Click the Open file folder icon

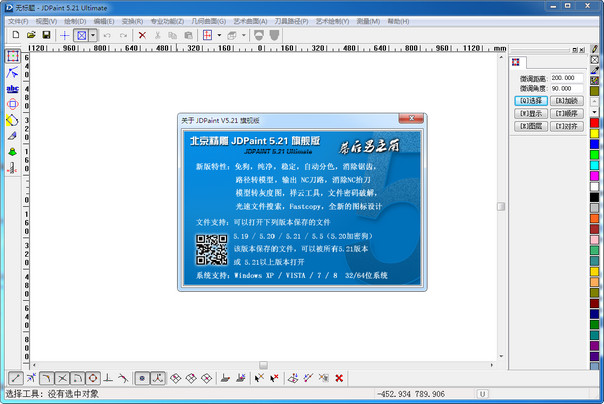(x=31, y=34)
